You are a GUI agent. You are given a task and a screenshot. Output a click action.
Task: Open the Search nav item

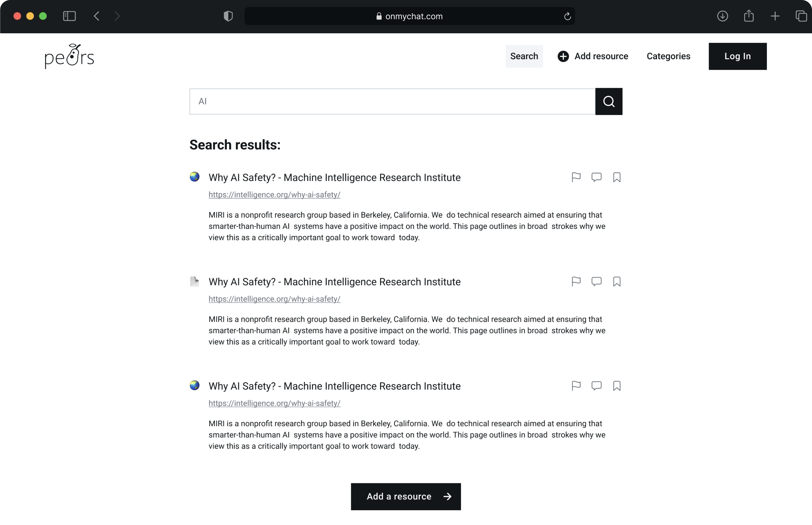524,56
